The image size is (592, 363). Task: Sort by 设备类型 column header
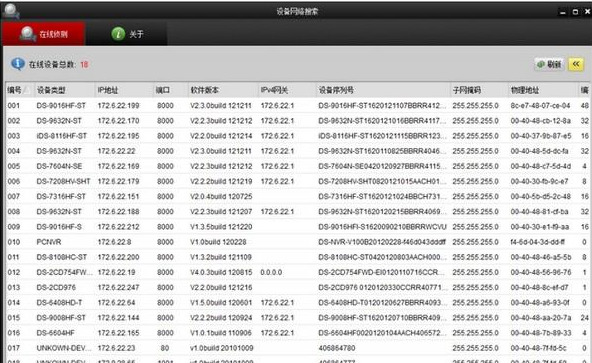pyautogui.click(x=64, y=90)
